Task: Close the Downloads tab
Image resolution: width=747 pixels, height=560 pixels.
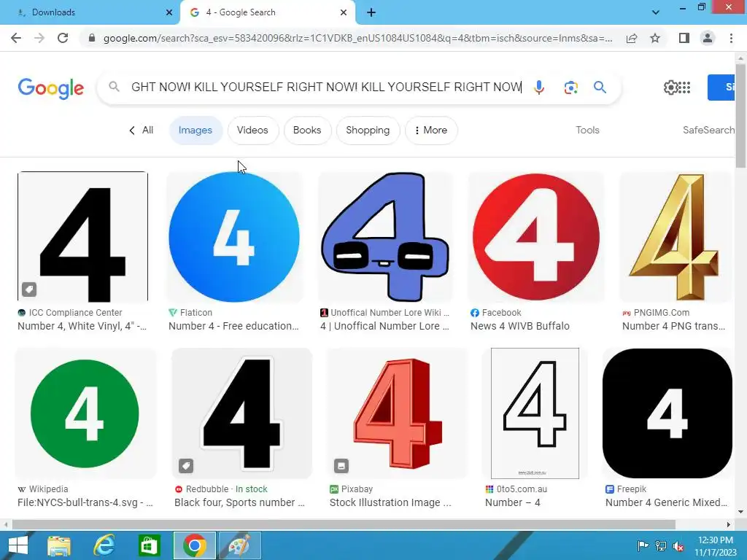Action: [169, 12]
